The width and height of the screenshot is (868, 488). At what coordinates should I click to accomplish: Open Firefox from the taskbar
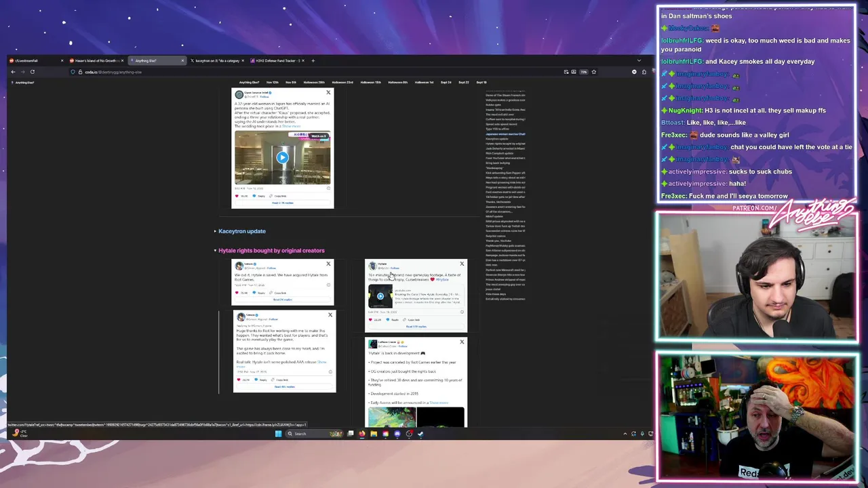pos(362,434)
